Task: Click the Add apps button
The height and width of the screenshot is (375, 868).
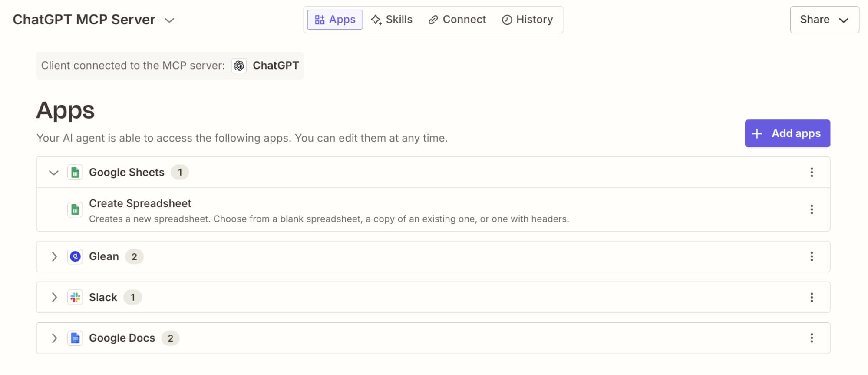Action: [x=787, y=133]
